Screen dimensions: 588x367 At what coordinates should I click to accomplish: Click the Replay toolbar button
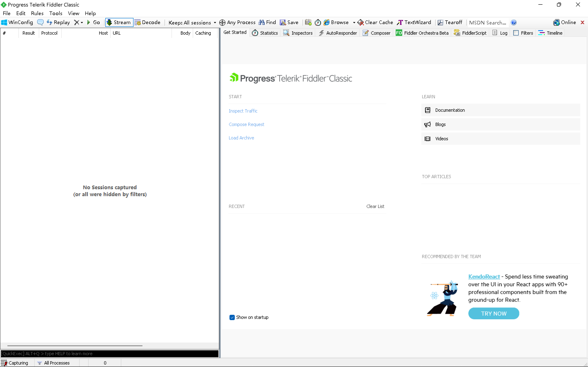(x=58, y=22)
